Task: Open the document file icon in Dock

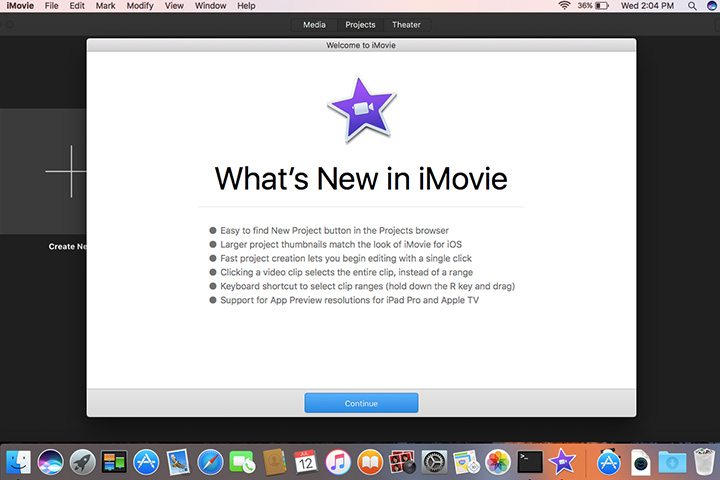Action: (641, 462)
